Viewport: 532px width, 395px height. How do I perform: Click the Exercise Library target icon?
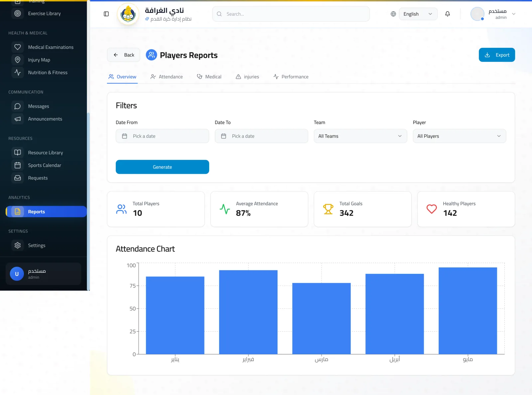(18, 13)
